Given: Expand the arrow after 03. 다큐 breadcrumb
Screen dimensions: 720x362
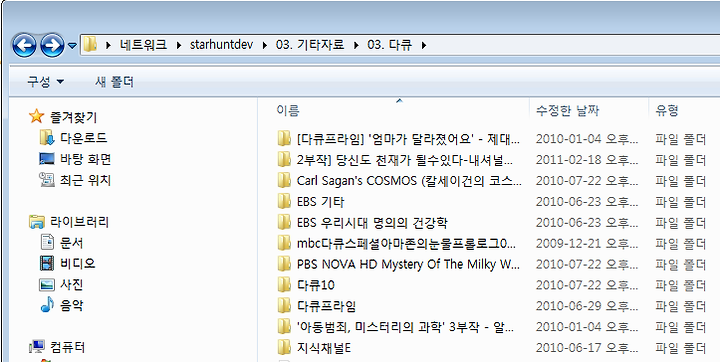Looking at the screenshot, I should [x=423, y=45].
